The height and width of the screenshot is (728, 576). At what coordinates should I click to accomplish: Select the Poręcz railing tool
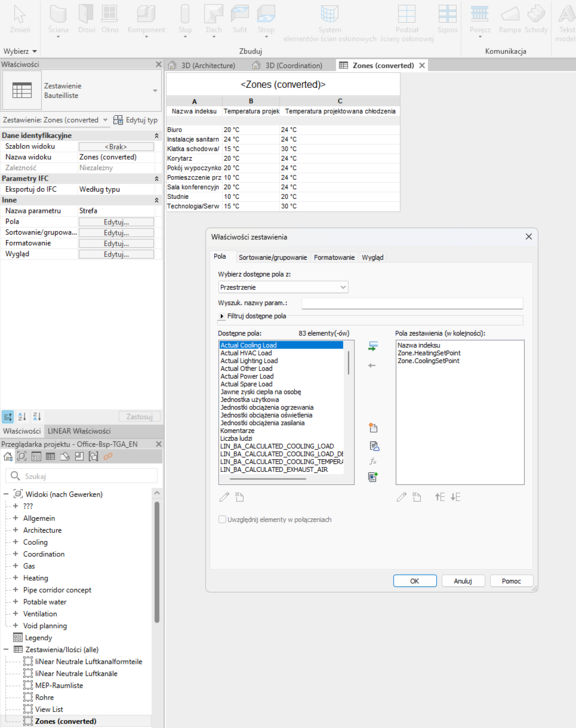[480, 20]
